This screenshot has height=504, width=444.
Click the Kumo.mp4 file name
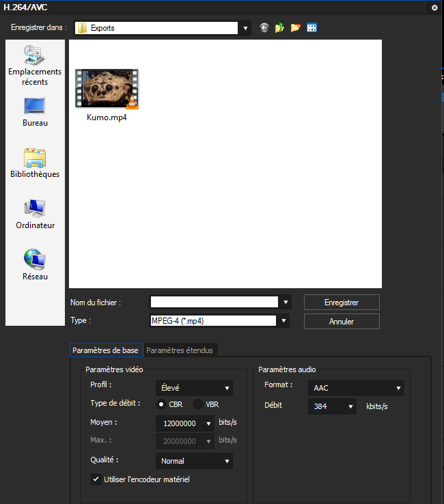pos(107,117)
